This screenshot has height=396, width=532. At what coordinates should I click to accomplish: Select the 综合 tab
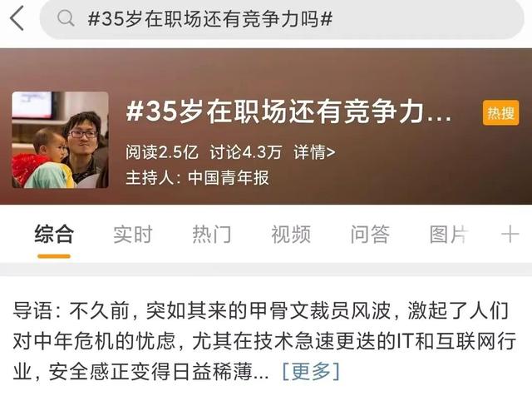54,234
